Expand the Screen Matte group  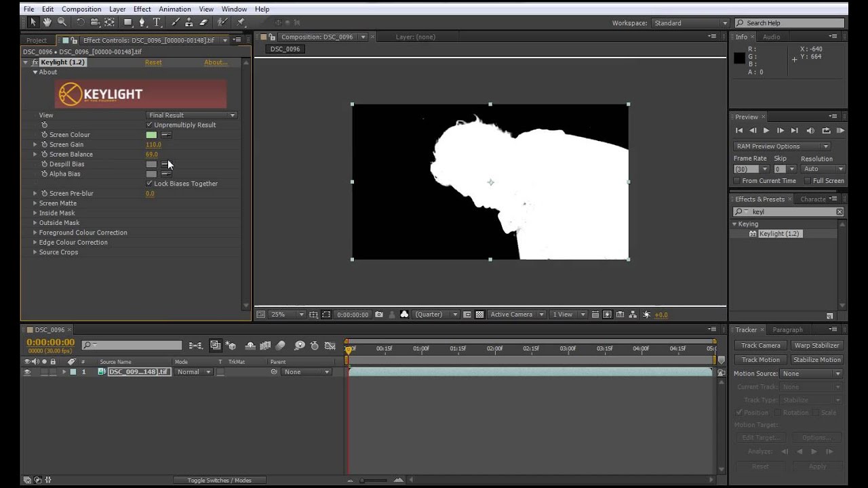click(35, 203)
